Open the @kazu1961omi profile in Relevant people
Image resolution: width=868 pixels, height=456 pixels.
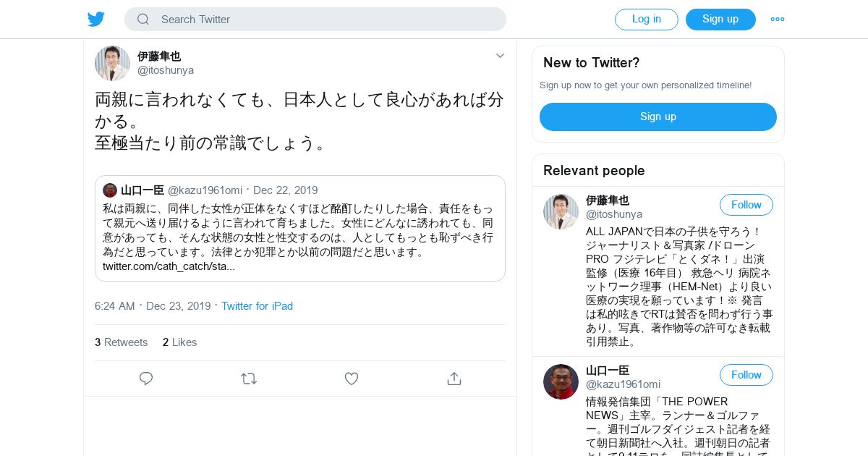point(623,384)
